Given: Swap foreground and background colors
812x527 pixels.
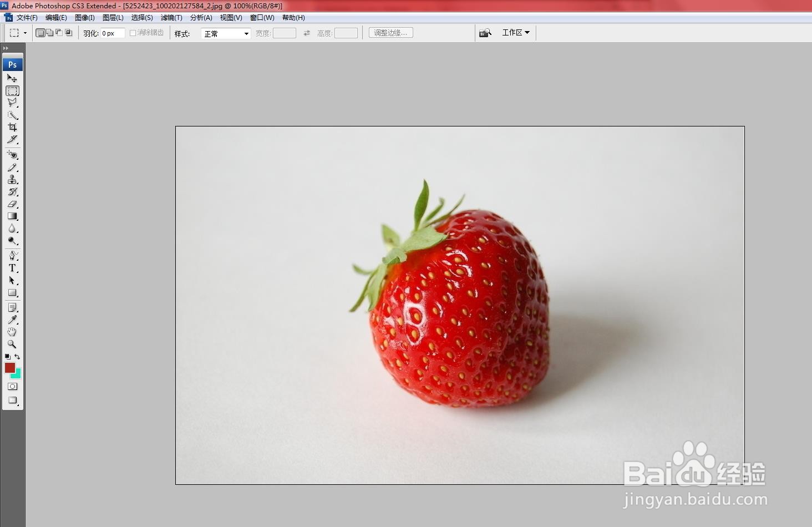Looking at the screenshot, I should [17, 357].
